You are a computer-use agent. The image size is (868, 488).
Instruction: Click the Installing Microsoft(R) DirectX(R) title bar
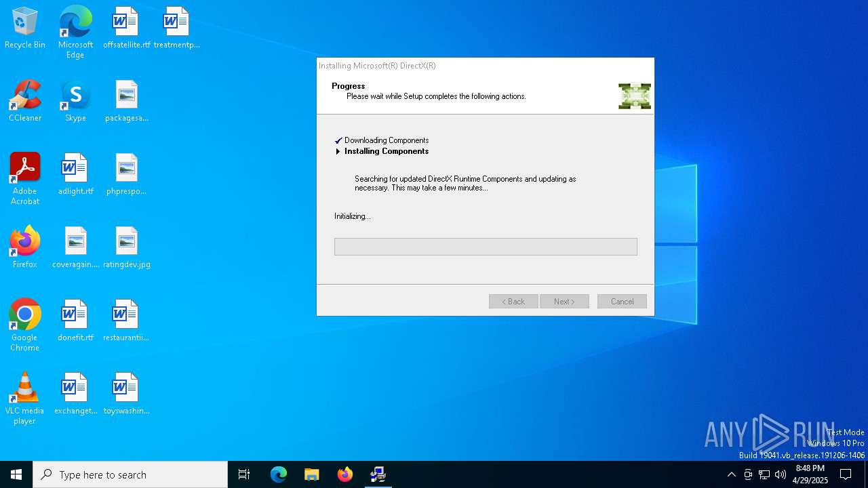(x=486, y=66)
